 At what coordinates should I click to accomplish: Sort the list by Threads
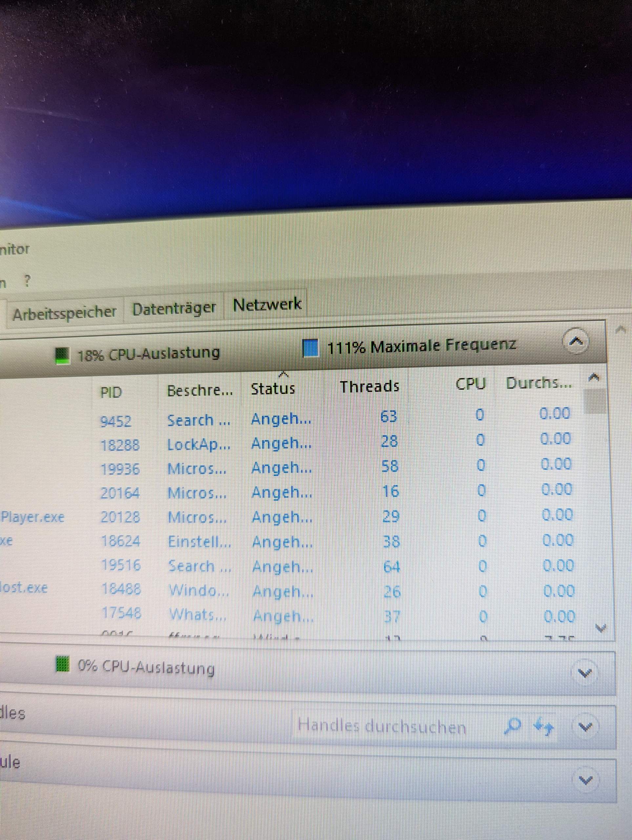[369, 387]
